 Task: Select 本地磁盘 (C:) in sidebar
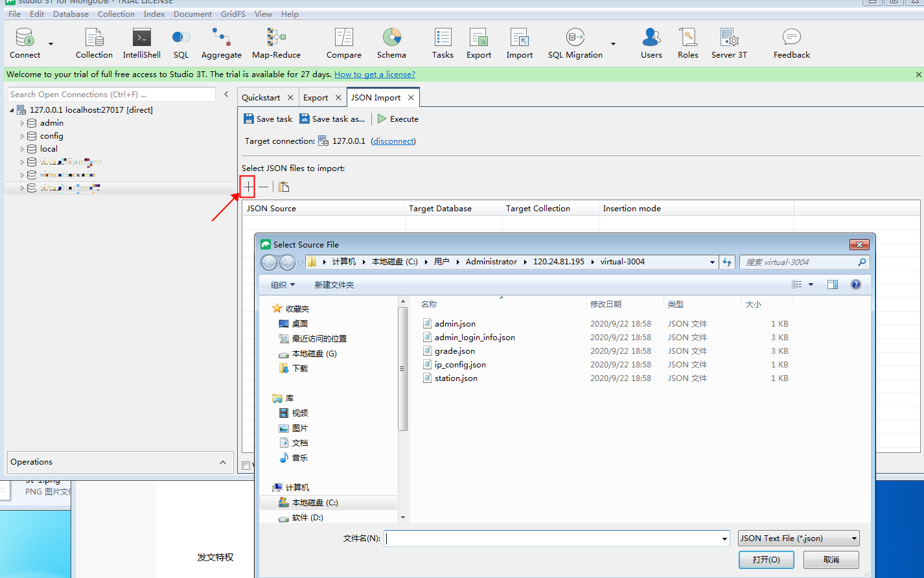pos(315,503)
